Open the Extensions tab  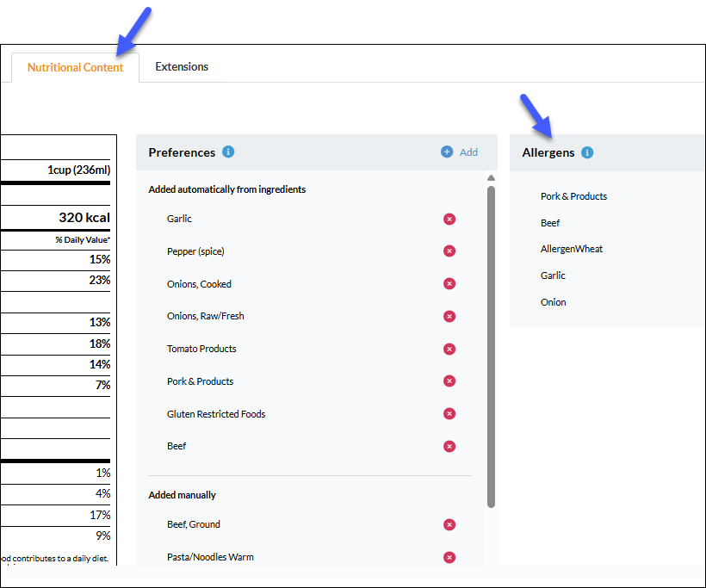coord(182,66)
